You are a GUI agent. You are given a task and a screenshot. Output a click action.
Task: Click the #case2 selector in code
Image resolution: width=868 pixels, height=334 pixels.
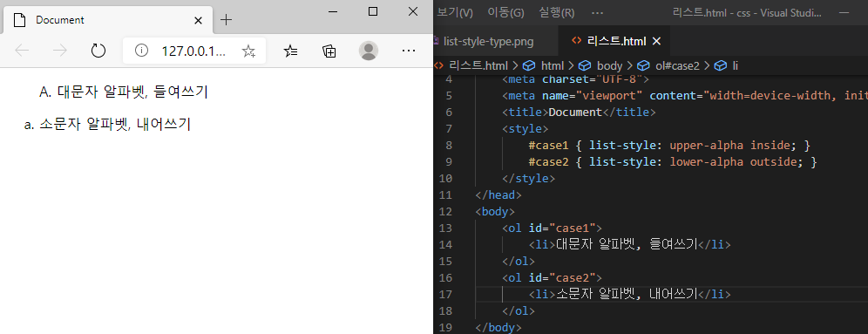(x=548, y=161)
